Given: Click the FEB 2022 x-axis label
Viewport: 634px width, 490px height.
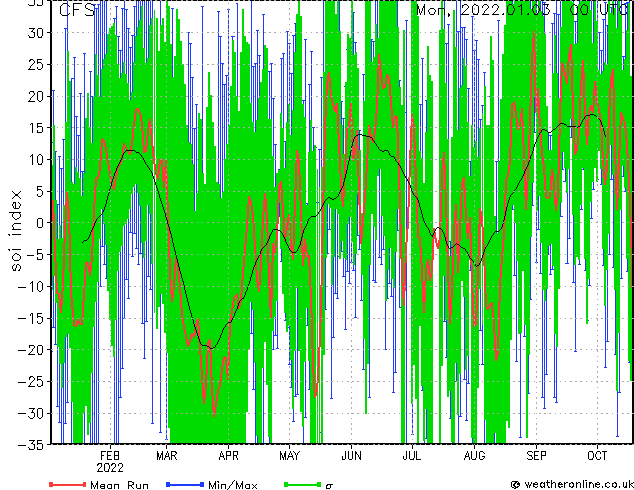Looking at the screenshot, I should point(110,462).
